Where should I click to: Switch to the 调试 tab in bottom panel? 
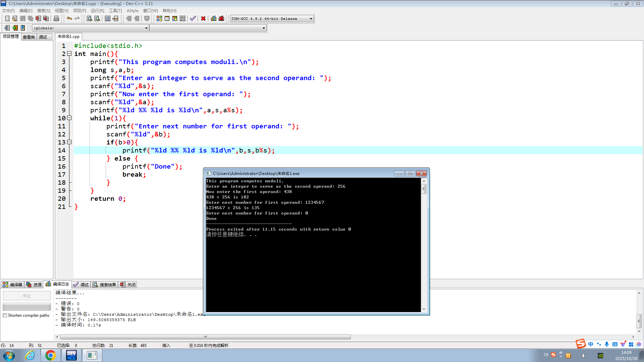[x=81, y=285]
